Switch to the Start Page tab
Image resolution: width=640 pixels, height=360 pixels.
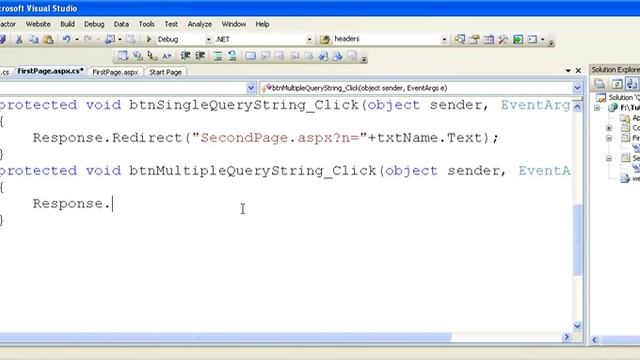(165, 72)
